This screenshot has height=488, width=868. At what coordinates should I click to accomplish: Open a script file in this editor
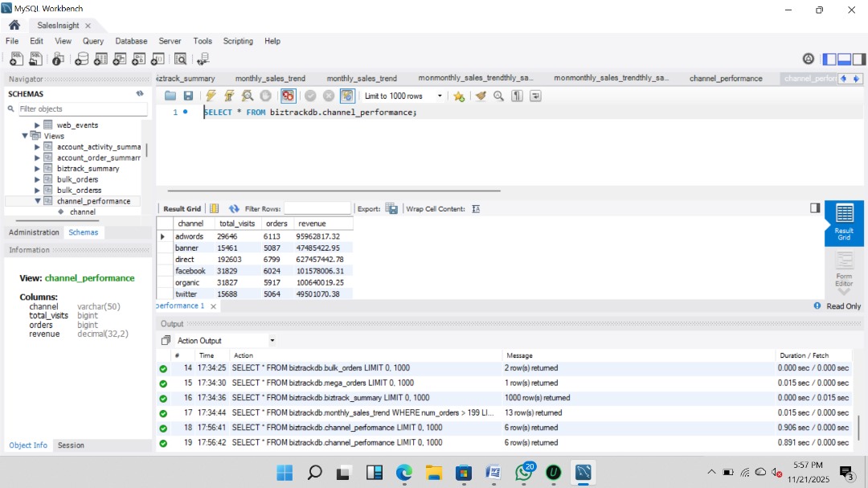(170, 96)
